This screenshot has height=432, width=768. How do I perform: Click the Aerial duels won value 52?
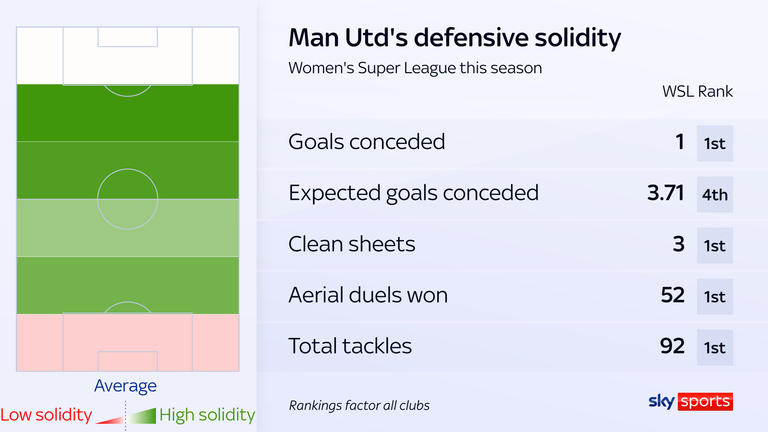[672, 295]
